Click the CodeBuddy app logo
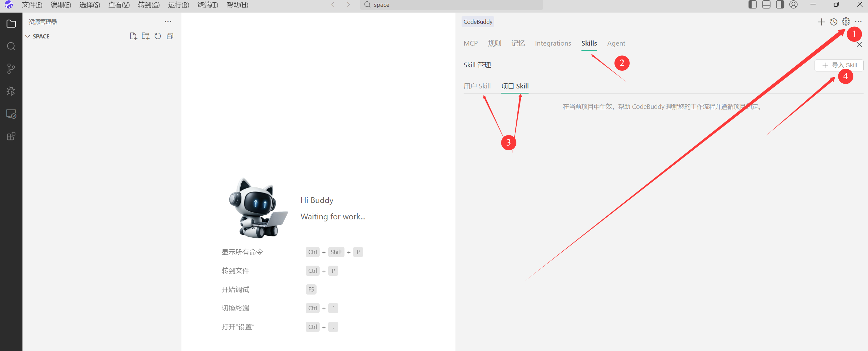Viewport: 868px width, 351px height. pos(9,5)
